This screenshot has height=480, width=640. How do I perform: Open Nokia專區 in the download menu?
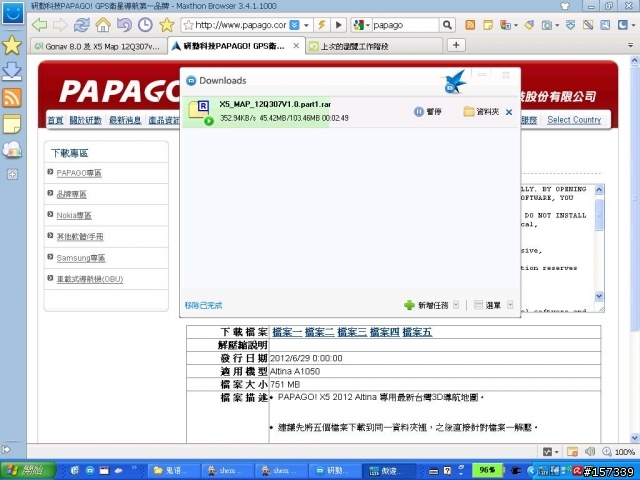[74, 216]
